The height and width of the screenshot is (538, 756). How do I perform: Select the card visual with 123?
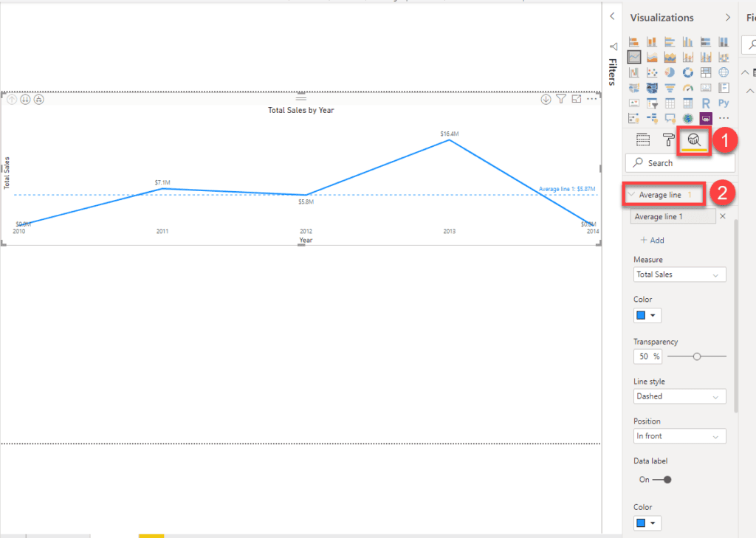click(x=706, y=88)
